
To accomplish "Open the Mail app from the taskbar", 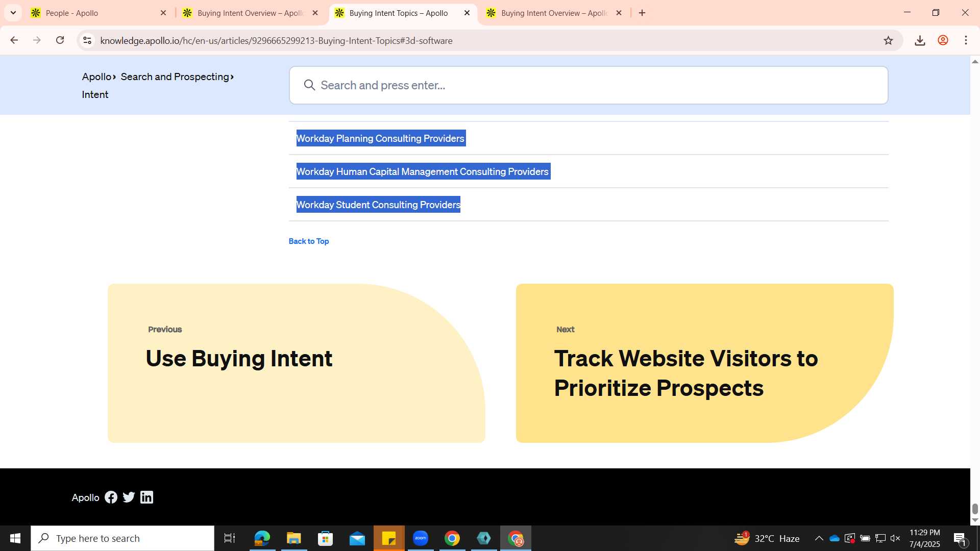I will tap(357, 538).
